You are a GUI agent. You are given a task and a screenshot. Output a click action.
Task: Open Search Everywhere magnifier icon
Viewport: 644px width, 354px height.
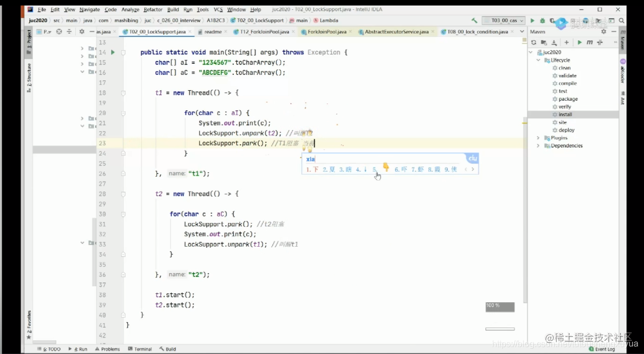pos(622,20)
